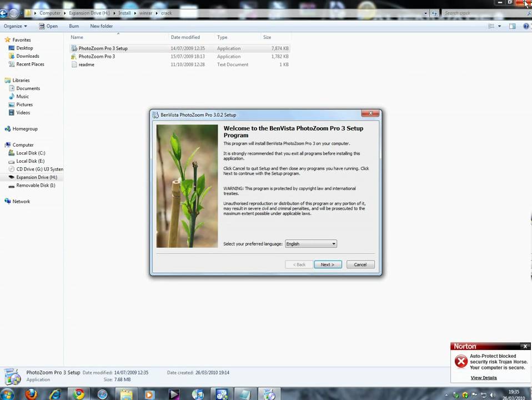The width and height of the screenshot is (532, 400).
Task: Sort files by the Size column
Action: tap(267, 37)
